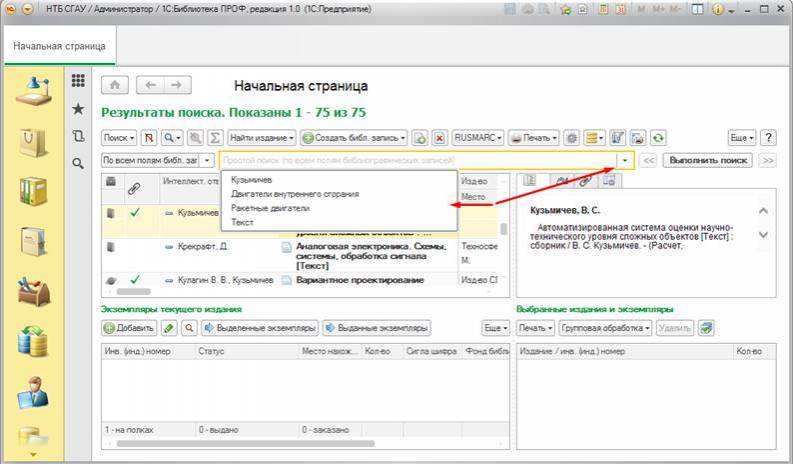Open the toolbox sidebar section
This screenshot has height=464, width=793.
point(33,291)
